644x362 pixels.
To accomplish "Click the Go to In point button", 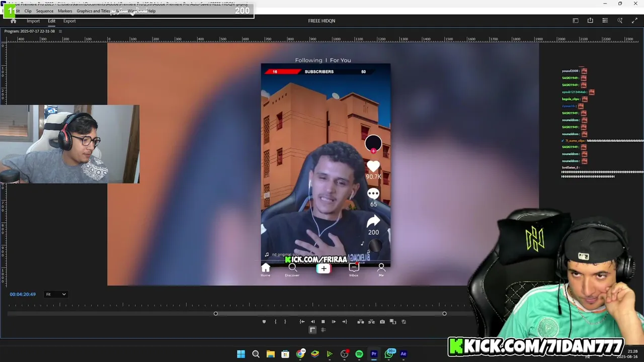I will click(302, 322).
